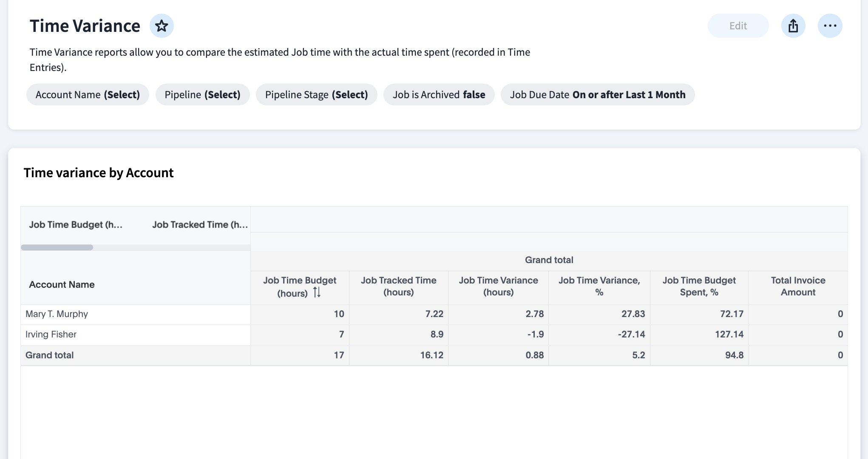Select Job Tracked Time field pill

coord(200,224)
